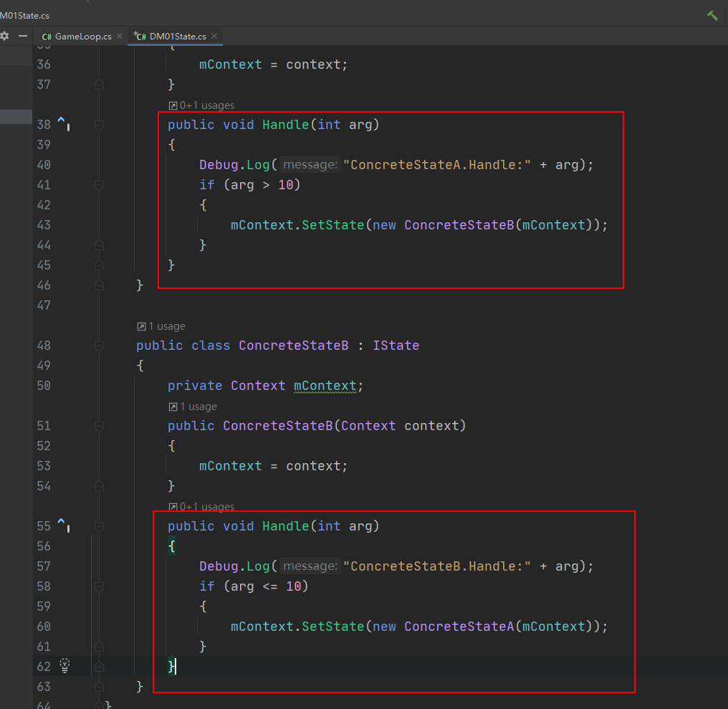Collapse the Handle method fold at line 55

click(x=99, y=526)
